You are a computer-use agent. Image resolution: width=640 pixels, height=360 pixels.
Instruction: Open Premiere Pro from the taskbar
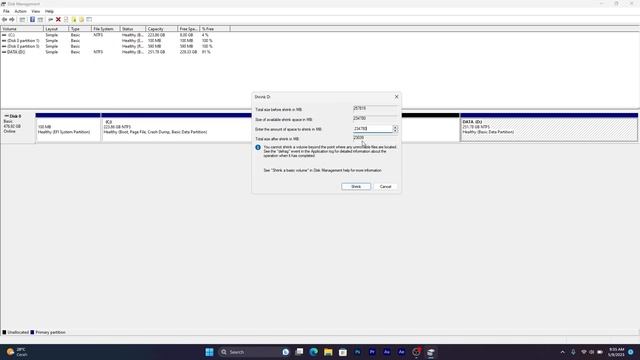372,352
